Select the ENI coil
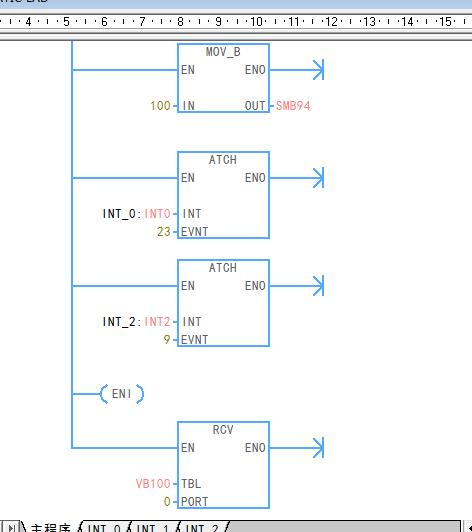Screen dimensions: 472x532 tap(122, 394)
